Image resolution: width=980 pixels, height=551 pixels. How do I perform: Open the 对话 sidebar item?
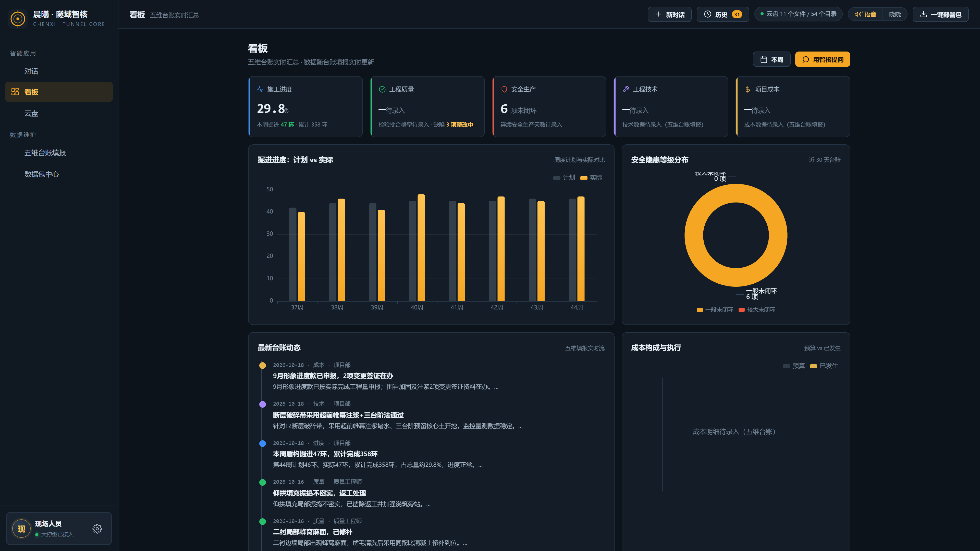[59, 71]
